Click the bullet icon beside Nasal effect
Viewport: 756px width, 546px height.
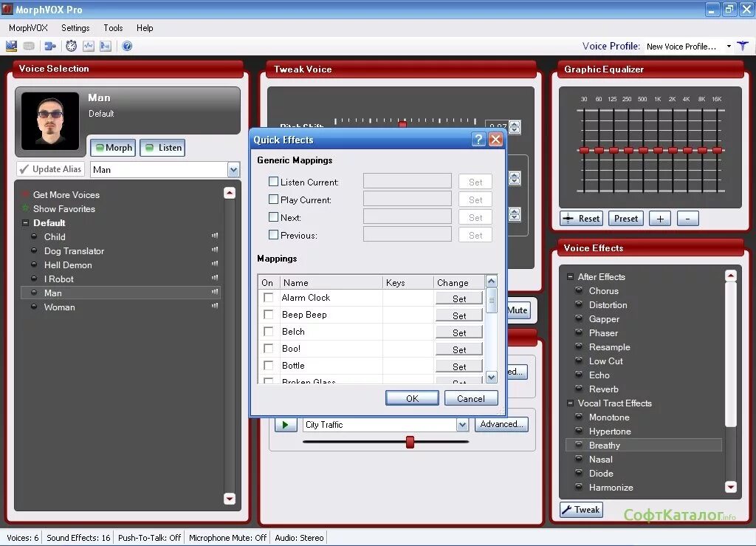pyautogui.click(x=579, y=459)
